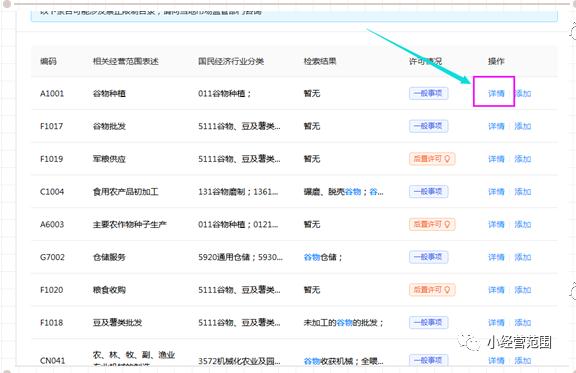Viewport: 576px width, 373px height.
Task: Click the 后置许可 lightbulb icon for F1020
Action: click(447, 290)
